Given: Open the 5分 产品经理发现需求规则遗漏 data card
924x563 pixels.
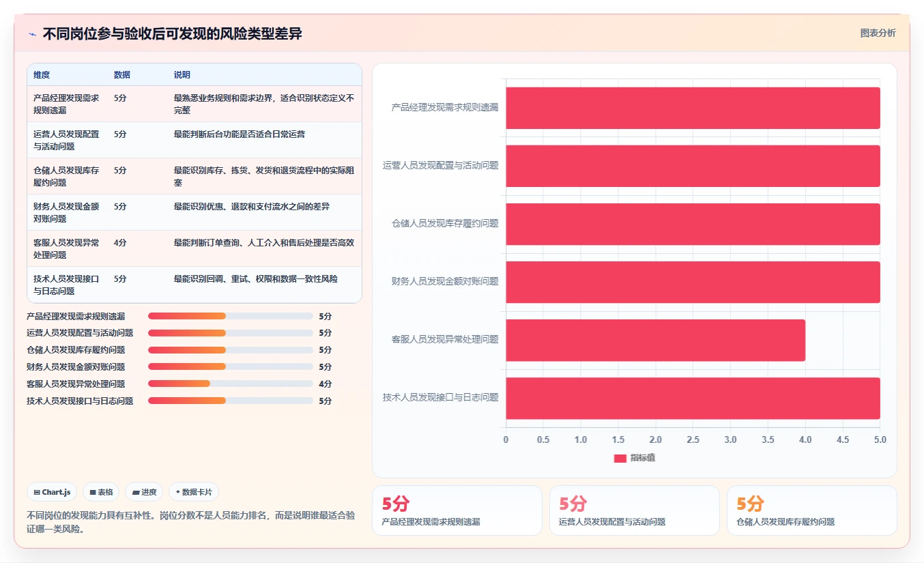Looking at the screenshot, I should (457, 510).
